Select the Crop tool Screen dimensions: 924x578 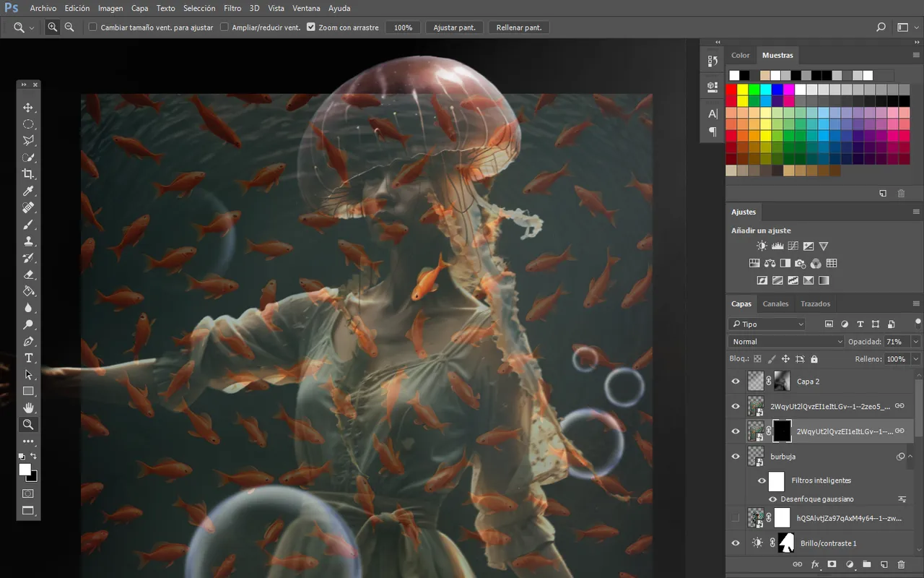click(x=28, y=174)
